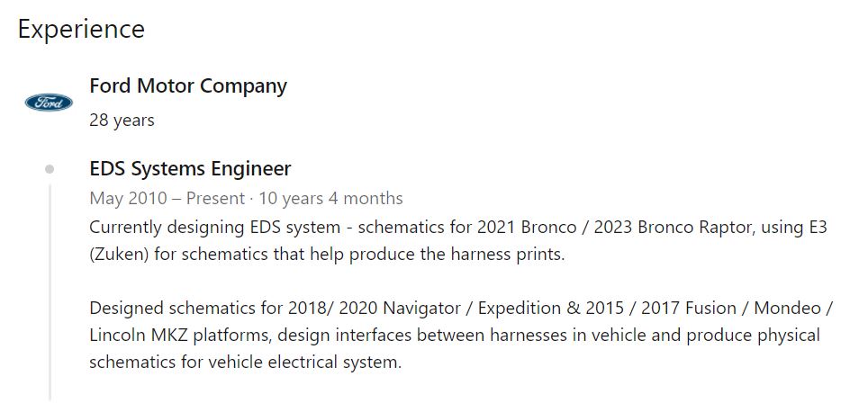Open the Ford Motor Company page link

tap(188, 86)
